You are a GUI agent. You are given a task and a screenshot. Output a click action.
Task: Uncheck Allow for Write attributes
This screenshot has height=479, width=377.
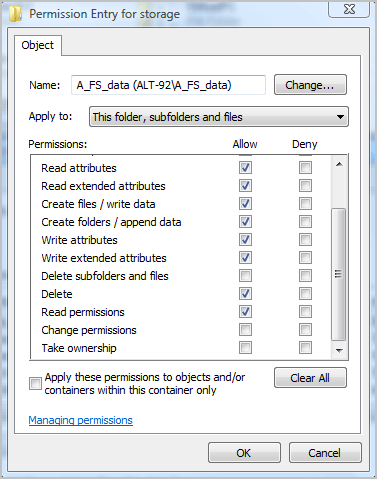coord(245,239)
